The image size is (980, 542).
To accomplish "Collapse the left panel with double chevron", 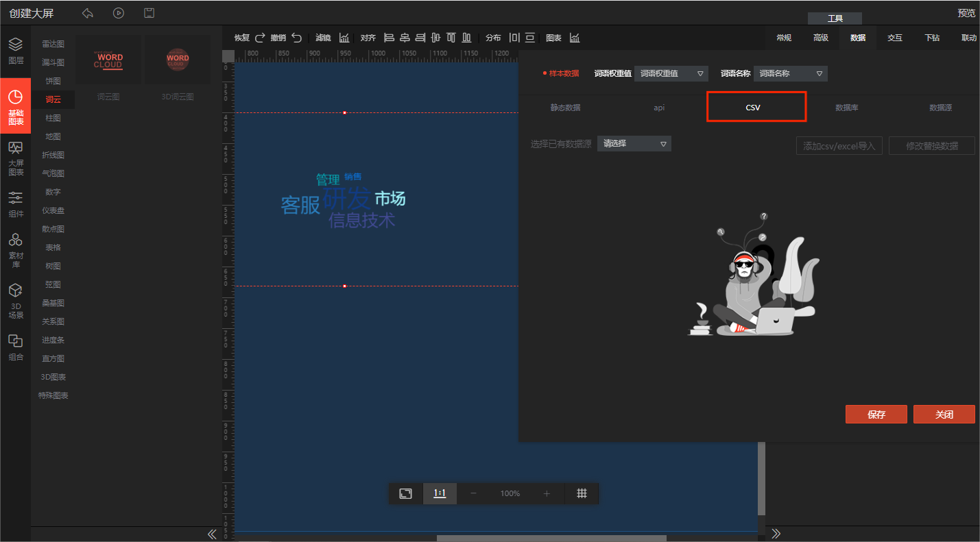I will [x=212, y=534].
